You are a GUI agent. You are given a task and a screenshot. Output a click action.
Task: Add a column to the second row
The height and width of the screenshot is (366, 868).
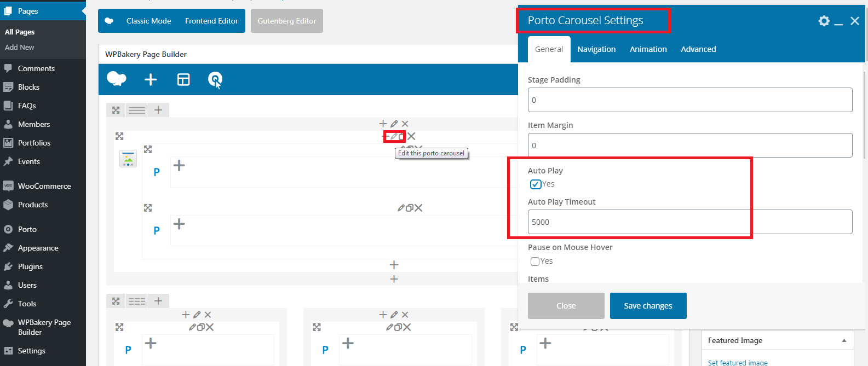pyautogui.click(x=158, y=301)
